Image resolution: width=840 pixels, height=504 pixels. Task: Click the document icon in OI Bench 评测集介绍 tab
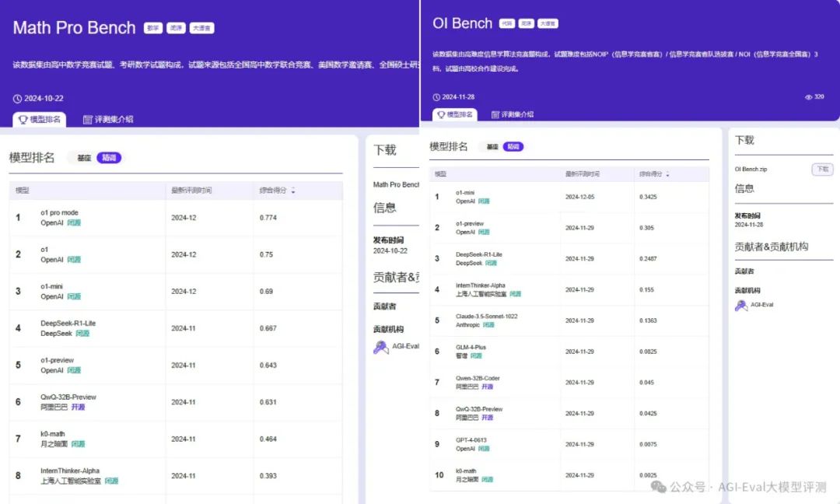pos(495,114)
